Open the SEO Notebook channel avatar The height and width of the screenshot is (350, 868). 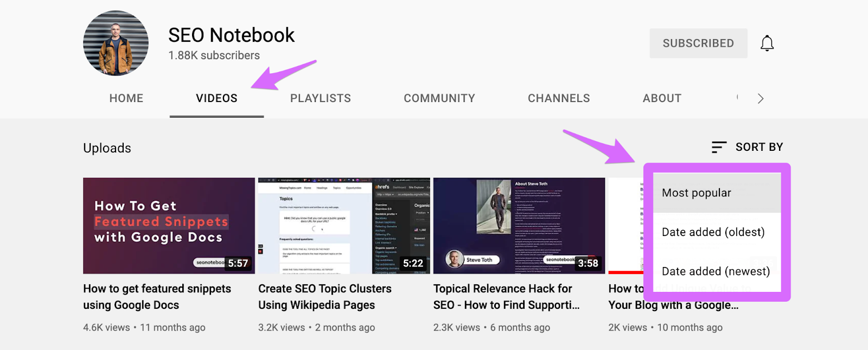coord(116,43)
